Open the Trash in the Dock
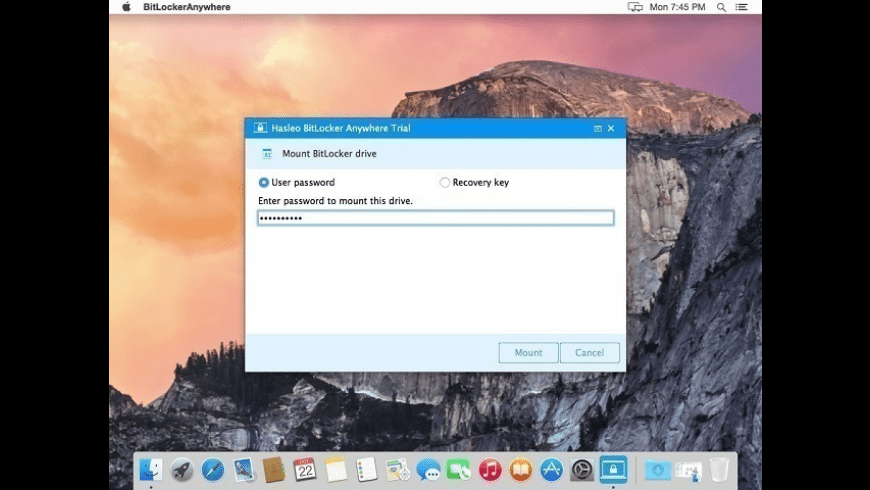The height and width of the screenshot is (490, 870). pos(719,470)
